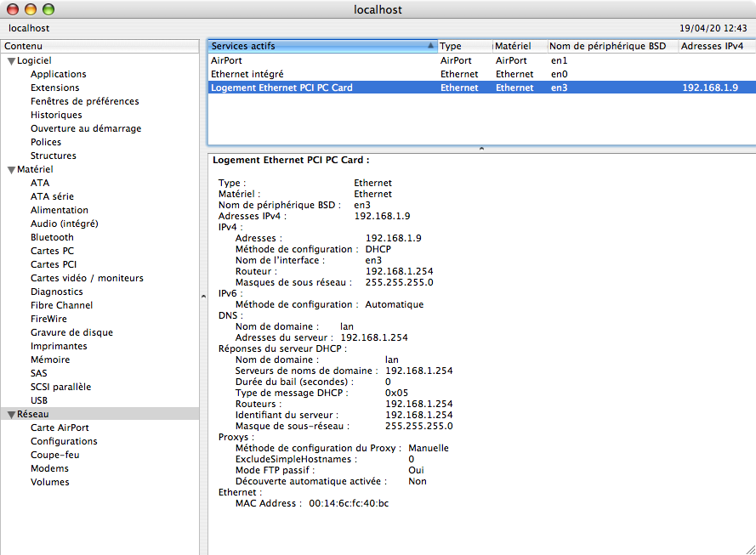Screen dimensions: 756x555
Task: Select the Matériel category label
Action: [x=35, y=170]
